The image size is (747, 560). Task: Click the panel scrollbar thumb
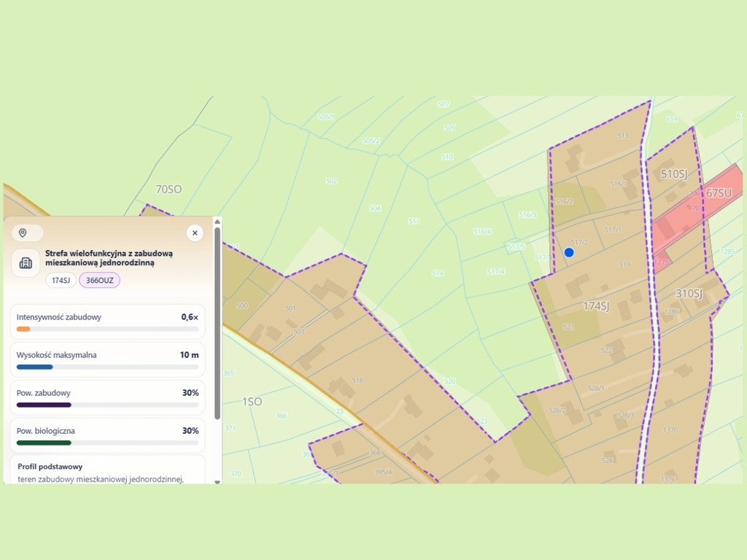click(x=217, y=323)
